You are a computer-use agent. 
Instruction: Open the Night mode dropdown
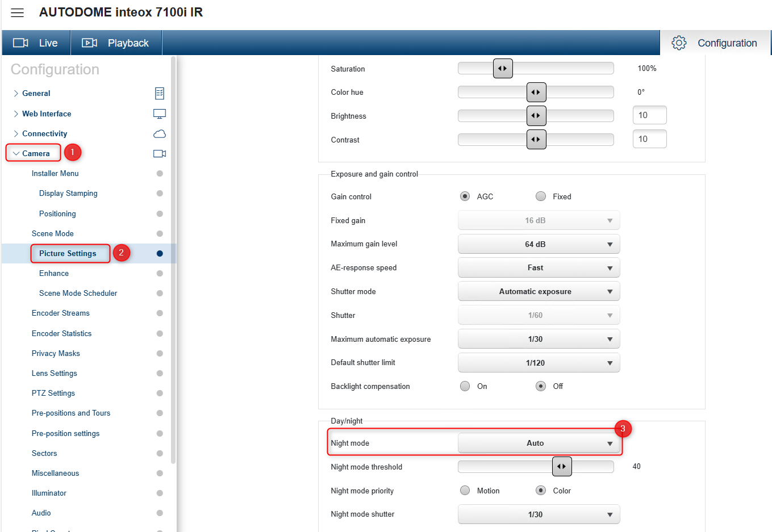(539, 443)
